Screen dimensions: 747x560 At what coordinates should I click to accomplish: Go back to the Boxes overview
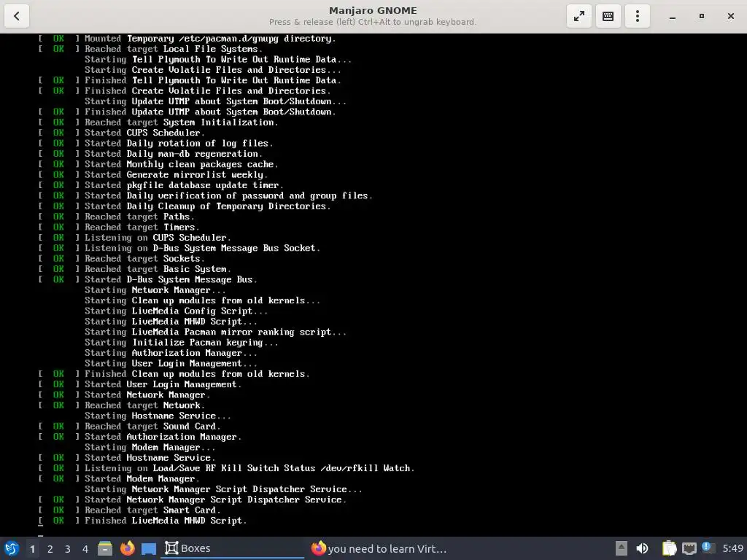pyautogui.click(x=17, y=16)
